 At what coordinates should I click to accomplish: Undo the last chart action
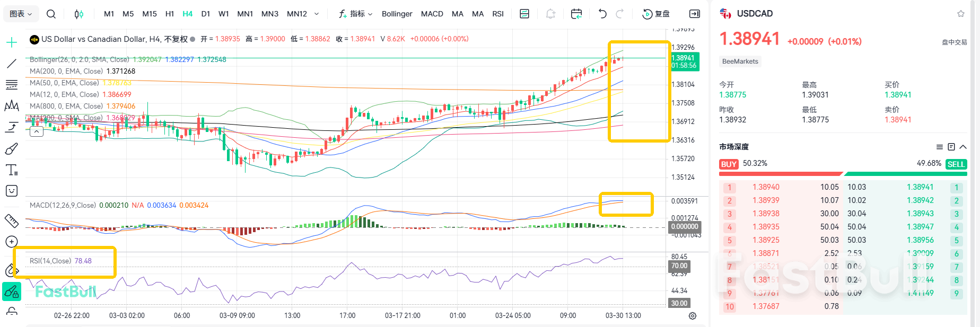click(x=602, y=14)
